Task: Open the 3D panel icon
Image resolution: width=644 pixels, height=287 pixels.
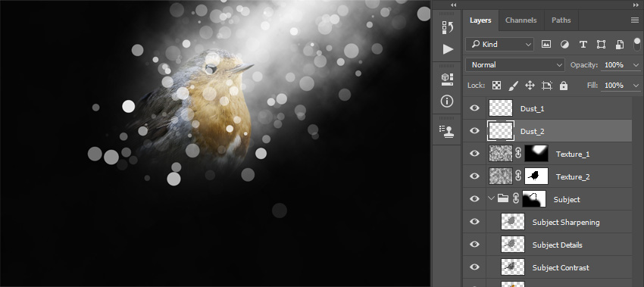Action: tap(448, 80)
